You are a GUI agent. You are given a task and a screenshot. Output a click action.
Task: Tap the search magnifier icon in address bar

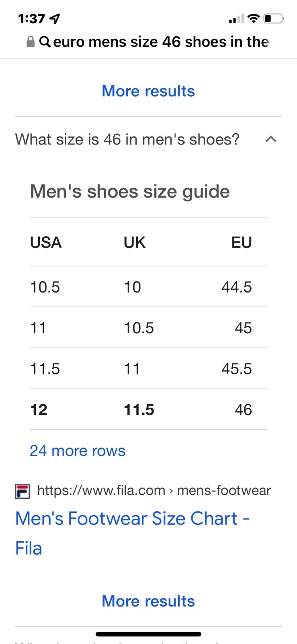point(45,41)
